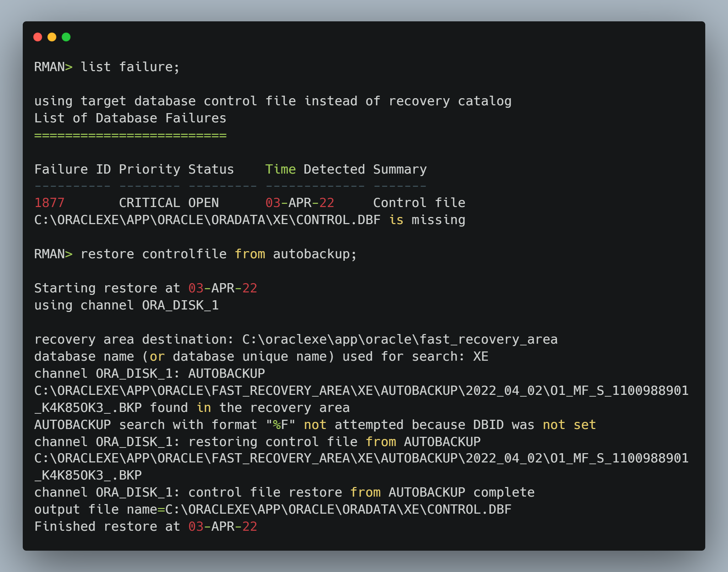Click 'using channel ORA_DISK_1' line
Screen dimensions: 728x572
click(x=126, y=305)
